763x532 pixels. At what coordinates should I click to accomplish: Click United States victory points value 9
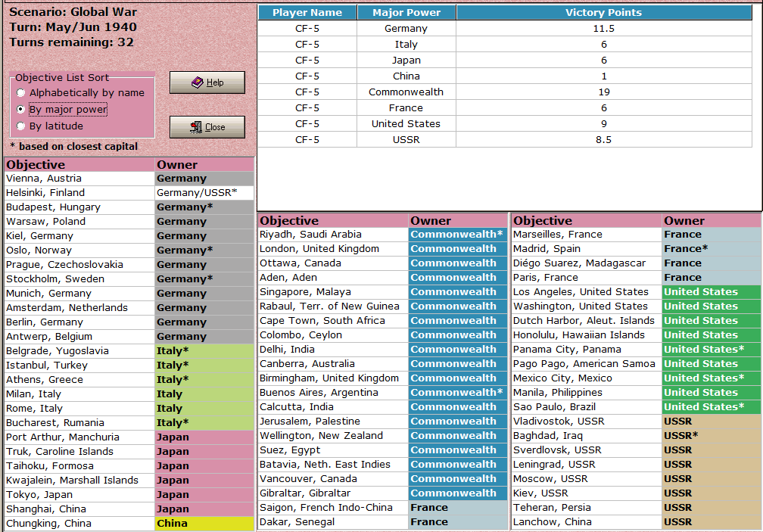point(604,124)
